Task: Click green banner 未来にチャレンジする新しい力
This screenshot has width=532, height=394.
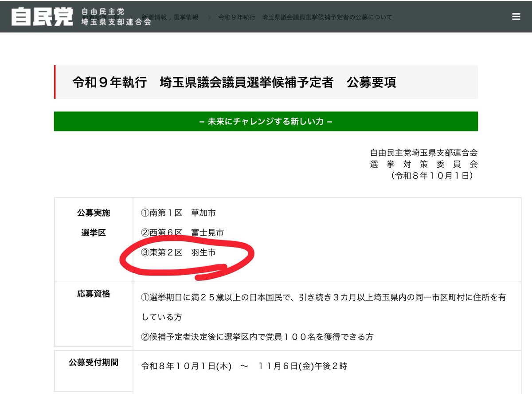Action: tap(266, 121)
